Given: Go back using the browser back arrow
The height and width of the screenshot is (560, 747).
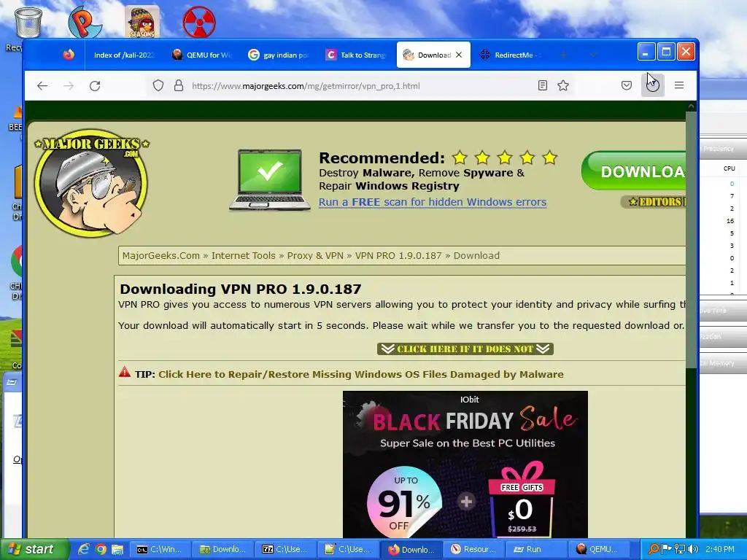Looking at the screenshot, I should [x=42, y=86].
